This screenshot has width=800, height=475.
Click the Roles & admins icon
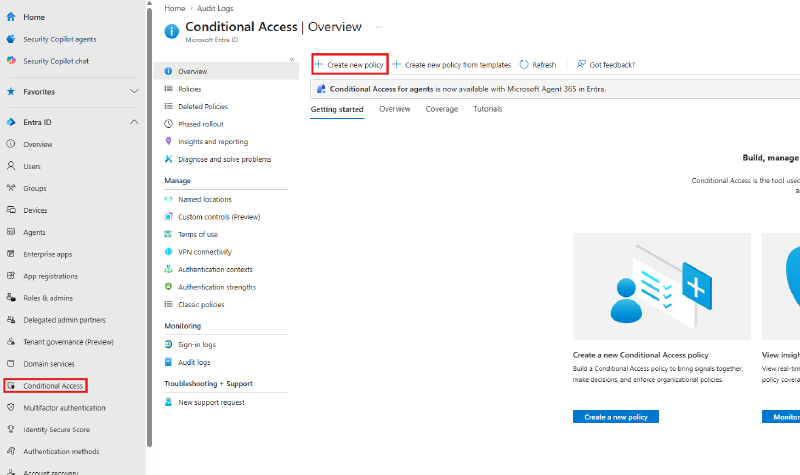point(11,297)
